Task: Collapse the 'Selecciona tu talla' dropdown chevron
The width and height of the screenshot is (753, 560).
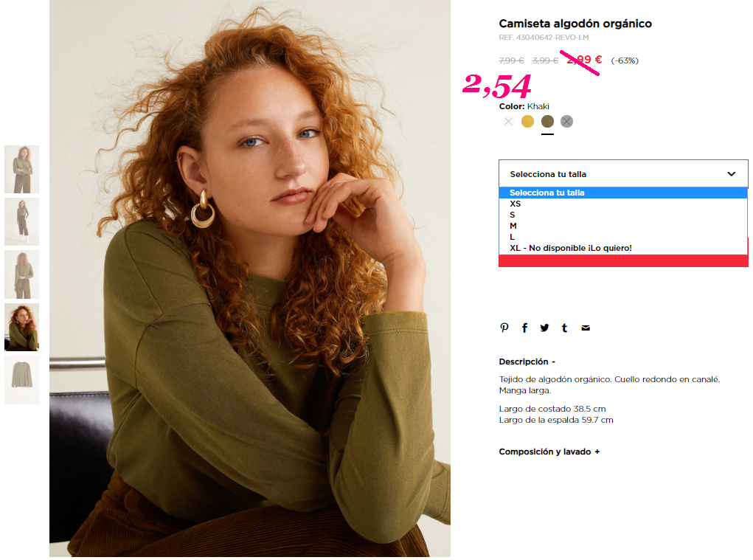Action: point(731,174)
